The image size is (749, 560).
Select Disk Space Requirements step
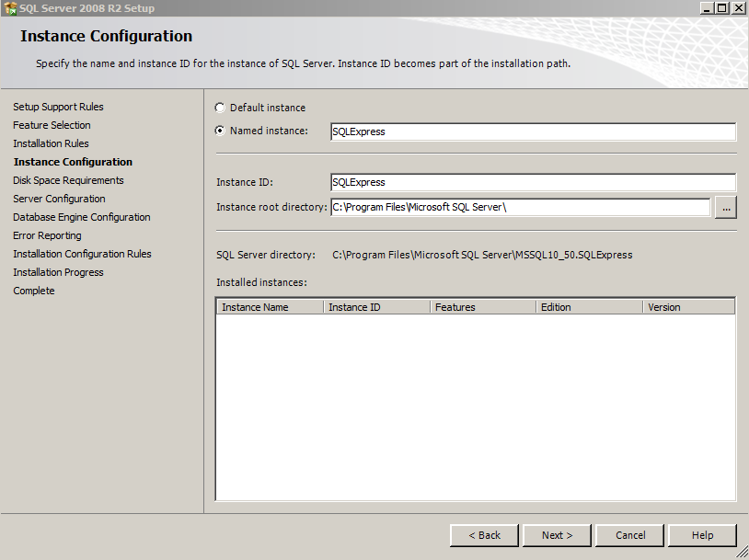click(68, 180)
